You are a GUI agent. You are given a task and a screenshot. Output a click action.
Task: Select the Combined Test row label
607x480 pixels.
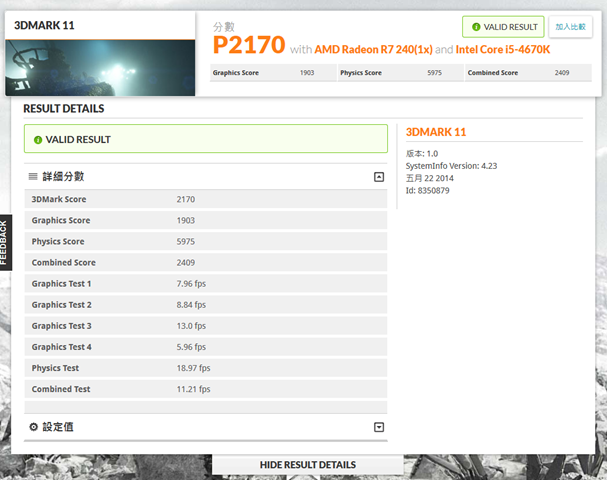click(x=61, y=389)
